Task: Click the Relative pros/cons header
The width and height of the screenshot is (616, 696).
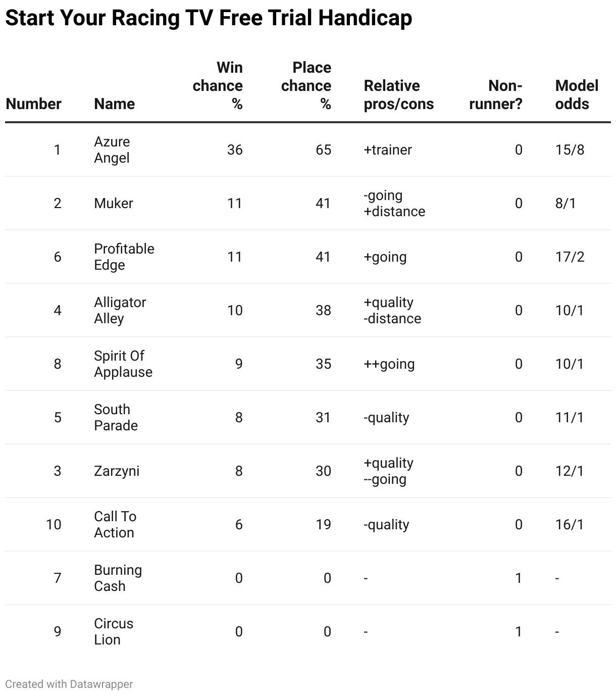Action: pyautogui.click(x=399, y=94)
